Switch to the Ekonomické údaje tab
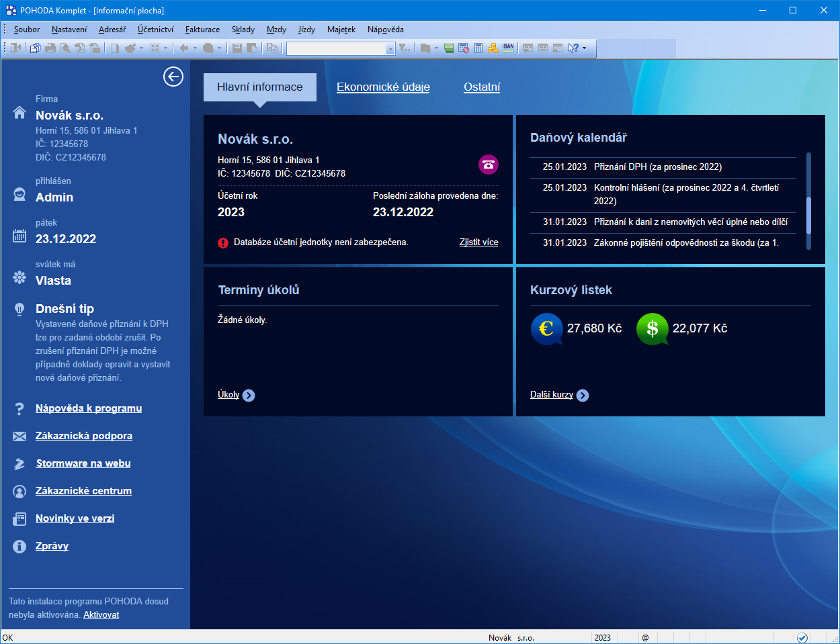This screenshot has height=644, width=840. [x=383, y=87]
